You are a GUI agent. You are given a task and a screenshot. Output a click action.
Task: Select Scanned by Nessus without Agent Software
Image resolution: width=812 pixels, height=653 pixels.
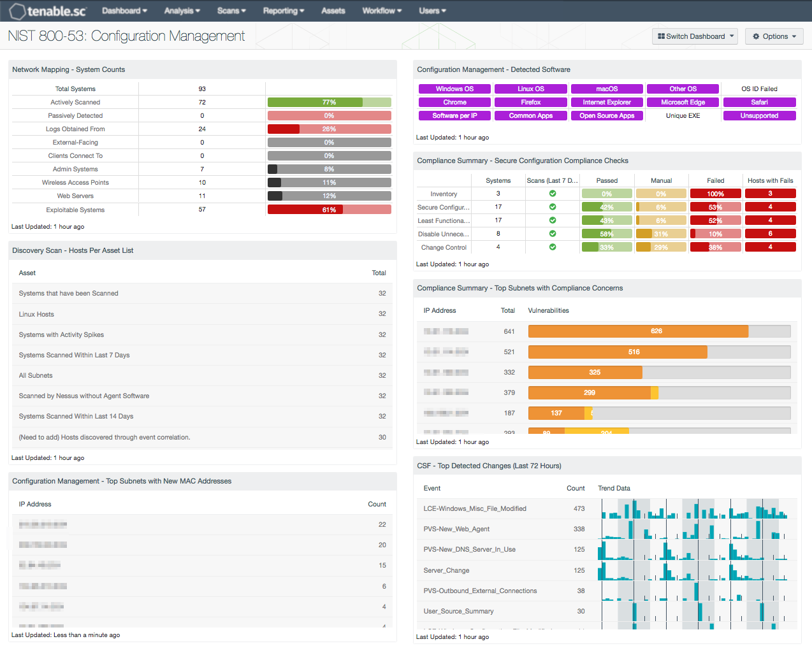point(202,396)
